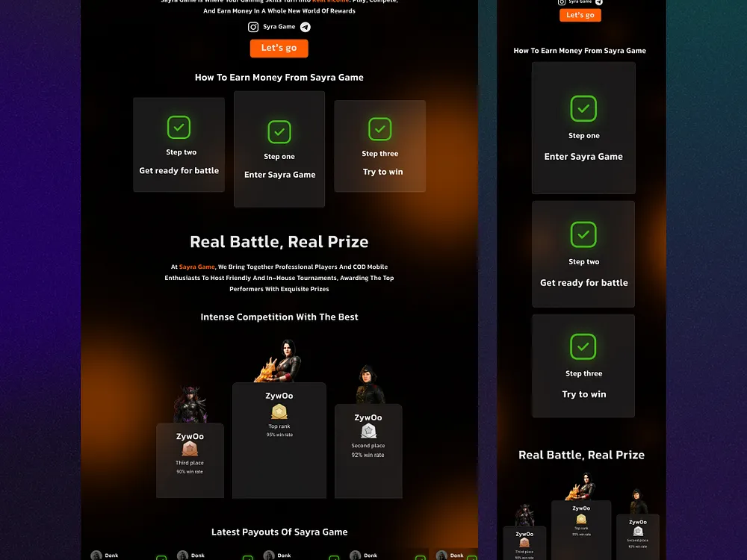
Task: Click the green checkmark on Step one card
Action: (x=279, y=132)
